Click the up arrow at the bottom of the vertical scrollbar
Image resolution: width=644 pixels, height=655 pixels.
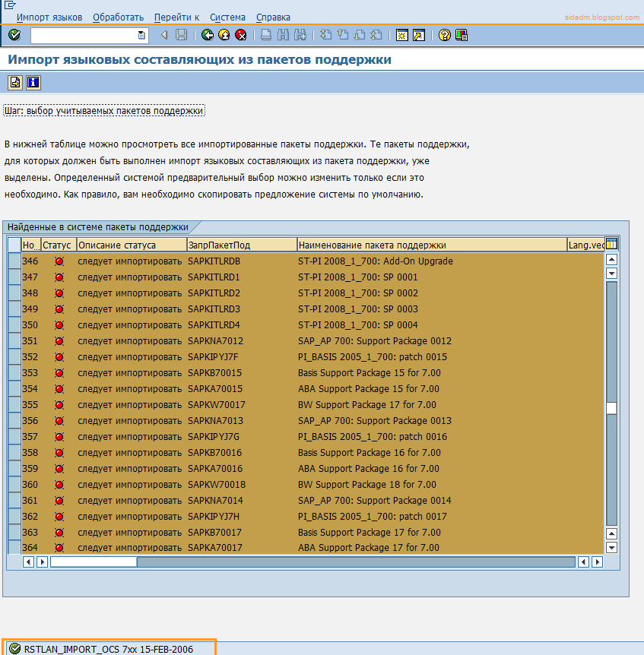tap(611, 533)
